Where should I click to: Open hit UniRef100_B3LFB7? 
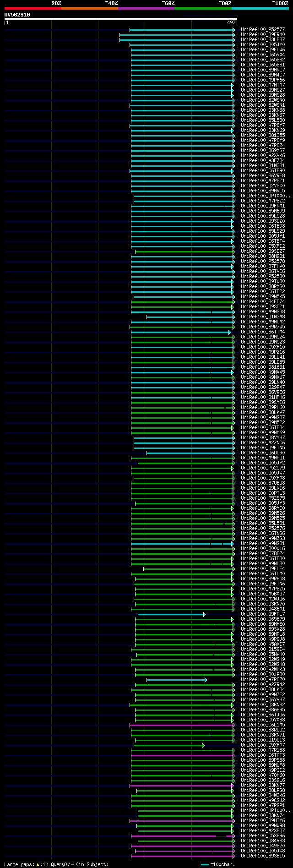263,40
